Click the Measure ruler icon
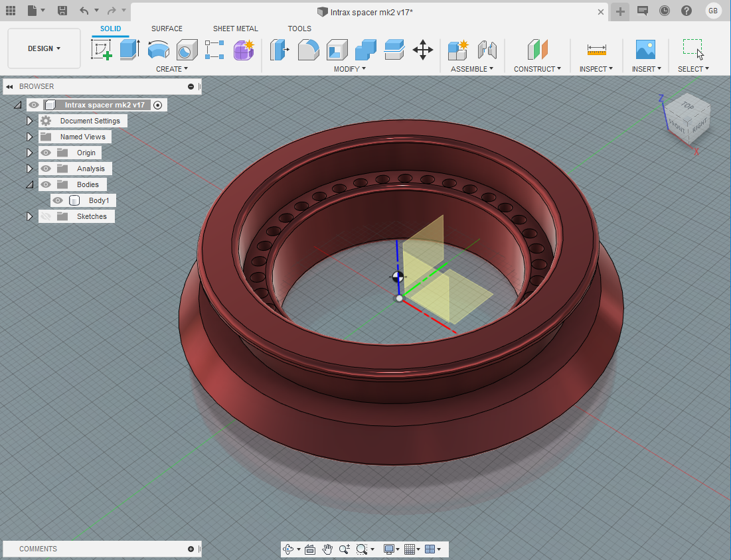This screenshot has width=731, height=560. 597,49
